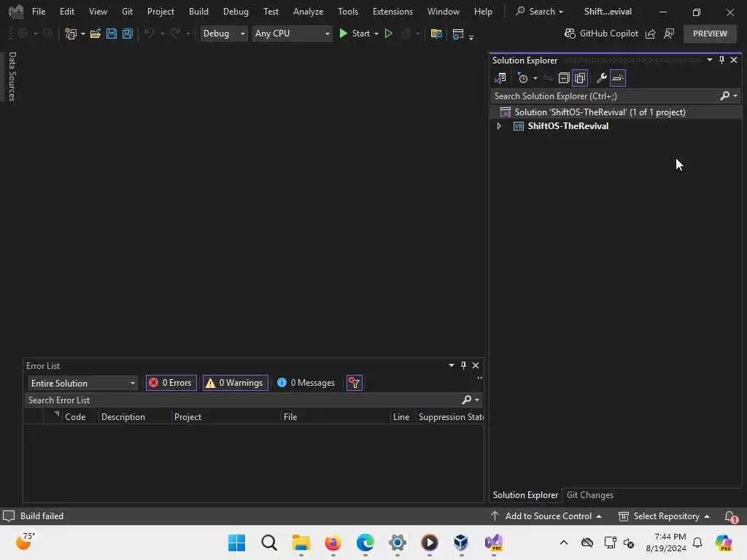Toggle the 0 Messages filter
Image resolution: width=747 pixels, height=560 pixels.
coord(306,383)
